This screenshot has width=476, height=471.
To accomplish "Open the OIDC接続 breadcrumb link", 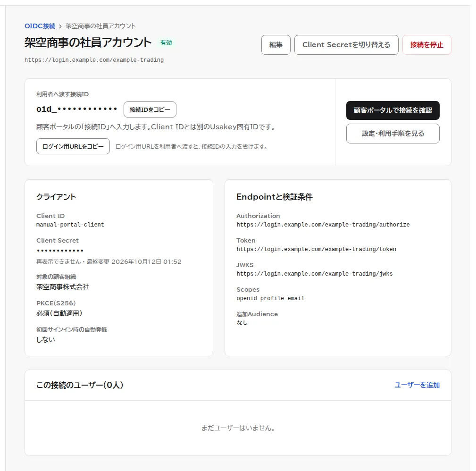I will 40,26.
